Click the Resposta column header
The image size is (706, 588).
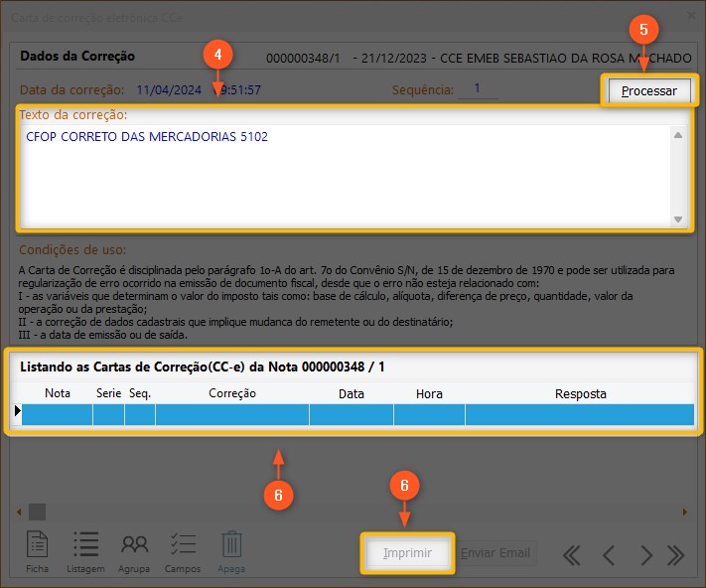click(x=580, y=393)
